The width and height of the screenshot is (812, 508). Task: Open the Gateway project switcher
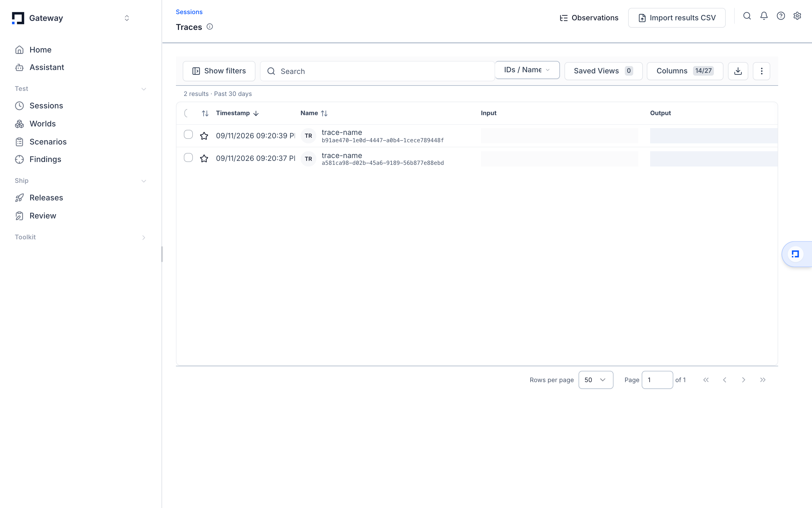(x=127, y=18)
